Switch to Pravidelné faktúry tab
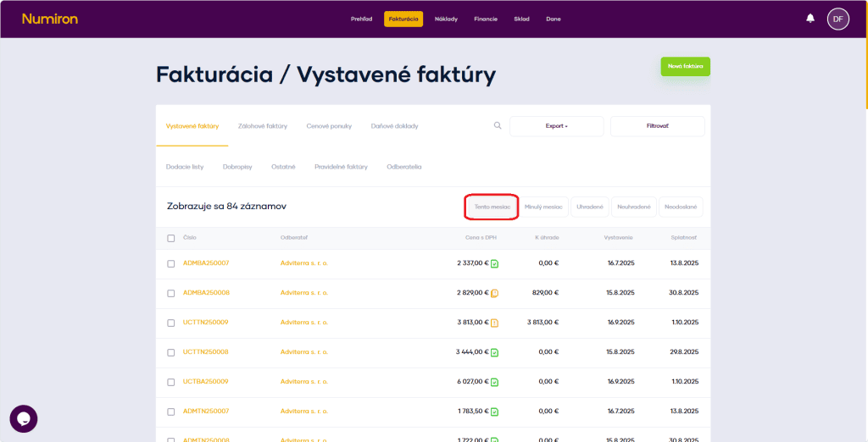This screenshot has height=442, width=868. click(341, 167)
